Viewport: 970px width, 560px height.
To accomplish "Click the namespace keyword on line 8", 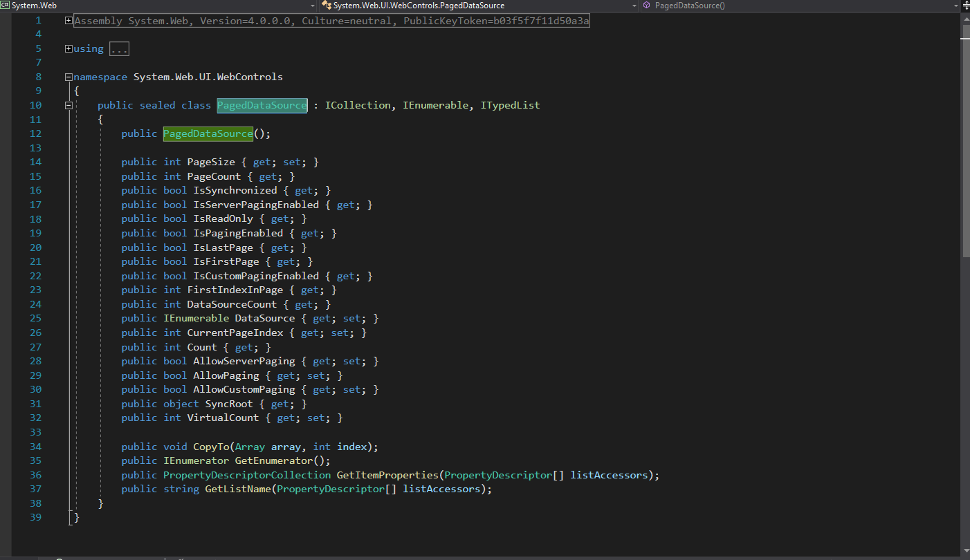I will pos(100,77).
